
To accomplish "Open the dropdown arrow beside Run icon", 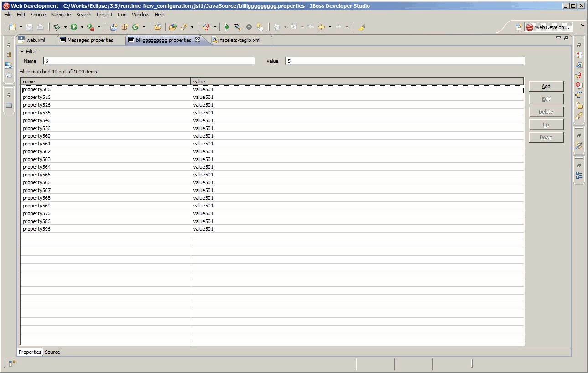I will tap(82, 27).
